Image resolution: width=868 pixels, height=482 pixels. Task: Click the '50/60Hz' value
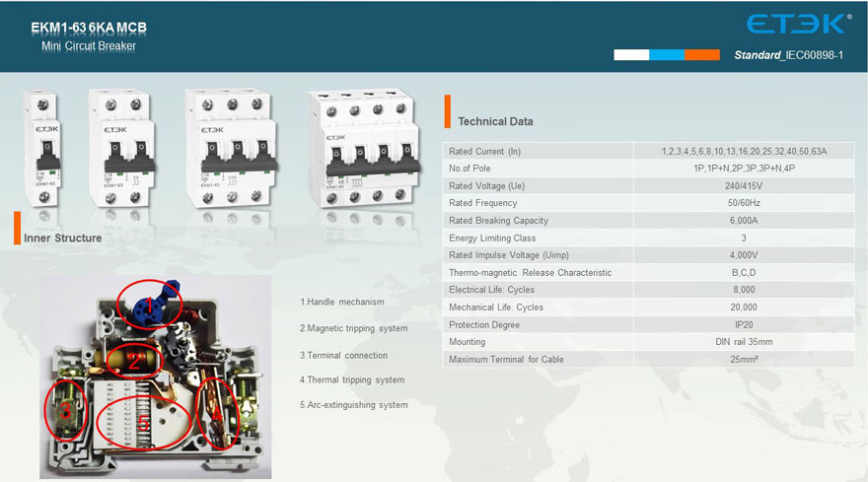(x=744, y=203)
